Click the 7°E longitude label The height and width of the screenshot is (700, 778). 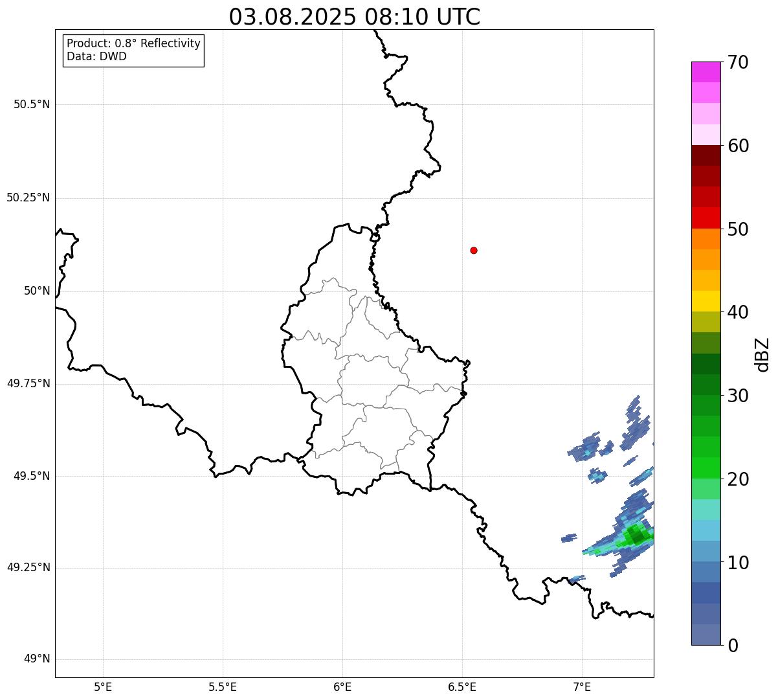point(582,686)
